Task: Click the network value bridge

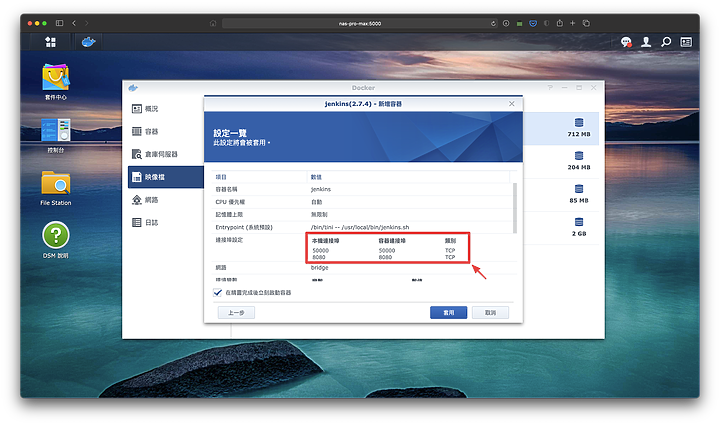Action: tap(320, 268)
